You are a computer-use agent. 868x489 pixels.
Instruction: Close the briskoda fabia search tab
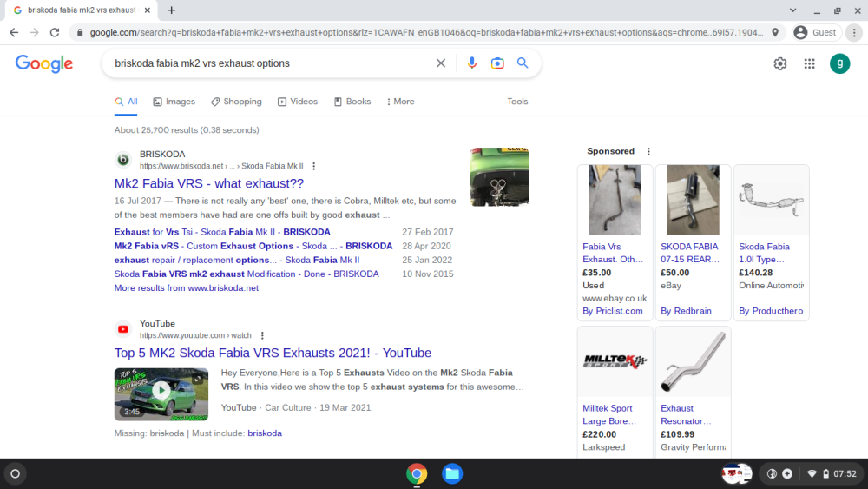click(x=148, y=10)
